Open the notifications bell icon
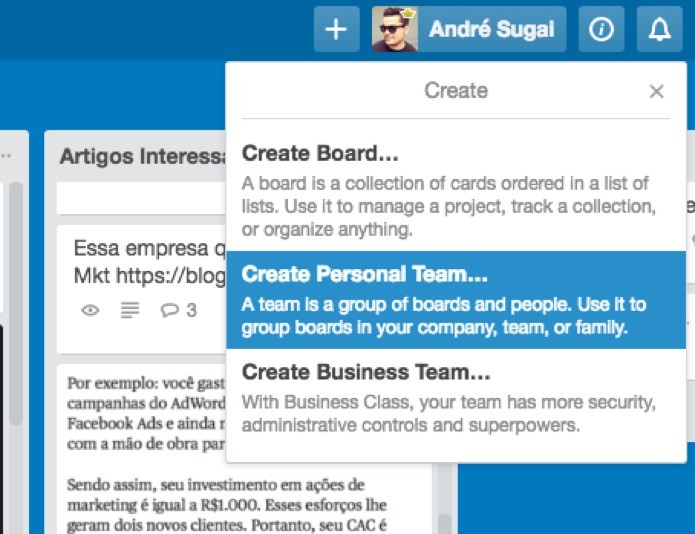Screen dimensions: 695x534 (660, 29)
